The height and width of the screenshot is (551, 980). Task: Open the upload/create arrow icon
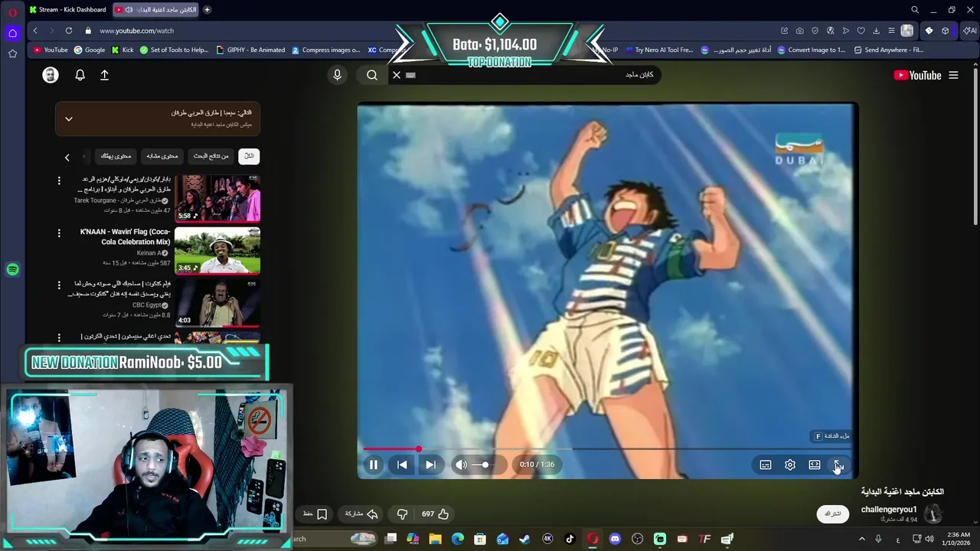(104, 75)
